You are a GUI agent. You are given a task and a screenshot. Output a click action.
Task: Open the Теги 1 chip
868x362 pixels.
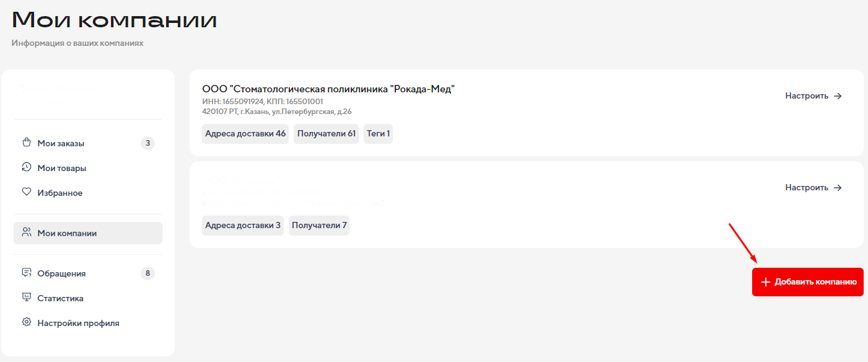pos(378,134)
